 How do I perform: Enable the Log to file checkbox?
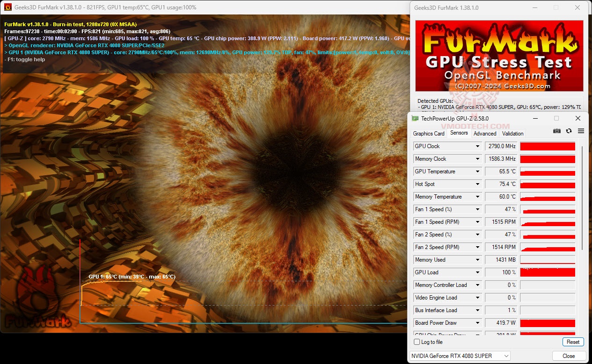(417, 342)
